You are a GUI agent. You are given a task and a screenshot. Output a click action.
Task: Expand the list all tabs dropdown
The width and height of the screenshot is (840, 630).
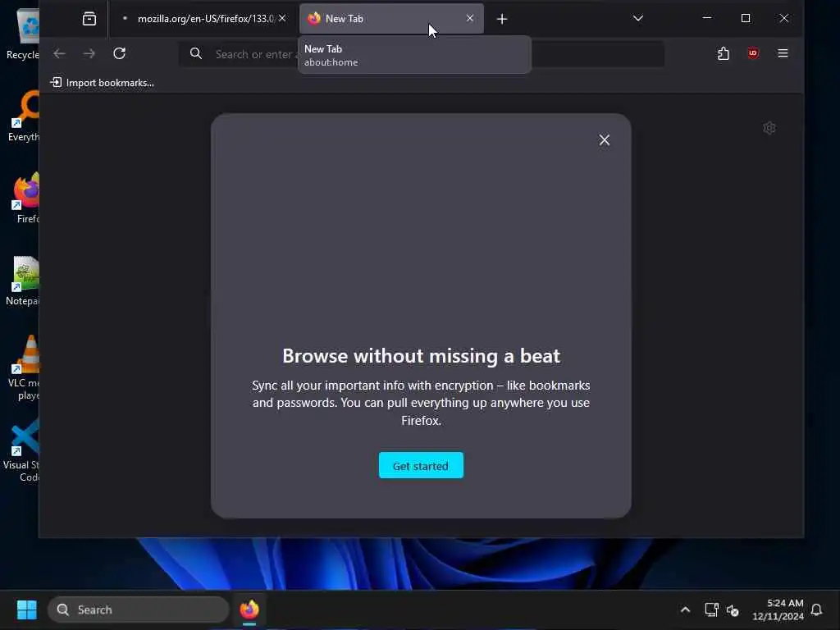(x=638, y=19)
